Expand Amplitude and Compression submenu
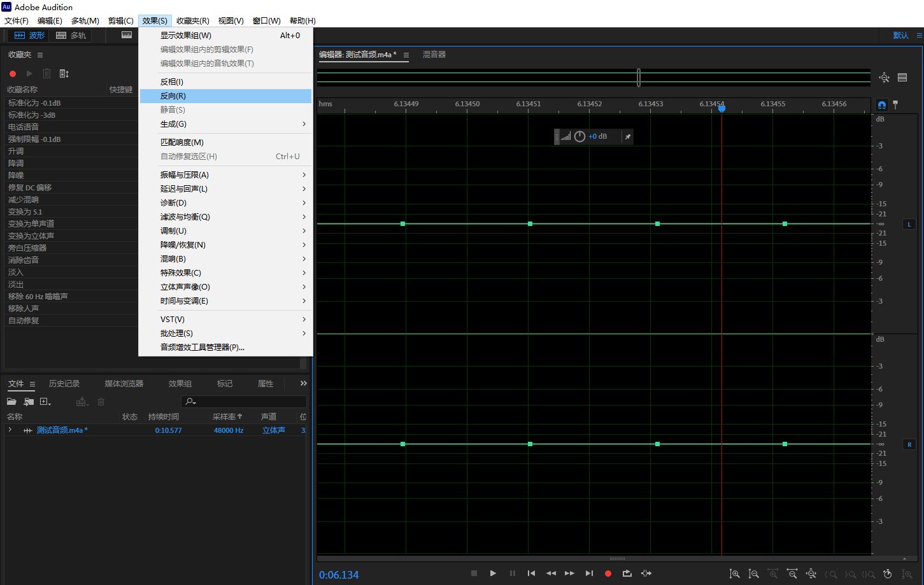Image resolution: width=924 pixels, height=585 pixels. coord(226,175)
